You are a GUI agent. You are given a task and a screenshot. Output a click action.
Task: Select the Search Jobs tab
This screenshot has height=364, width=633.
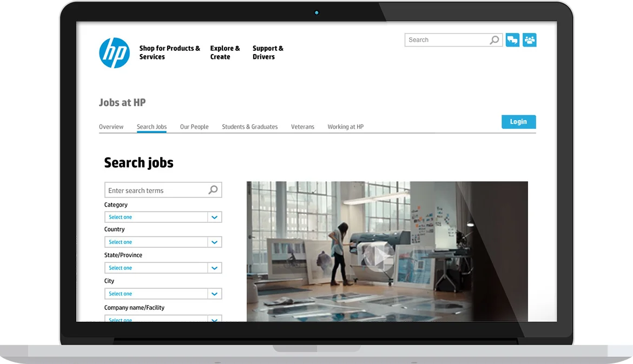pos(152,127)
